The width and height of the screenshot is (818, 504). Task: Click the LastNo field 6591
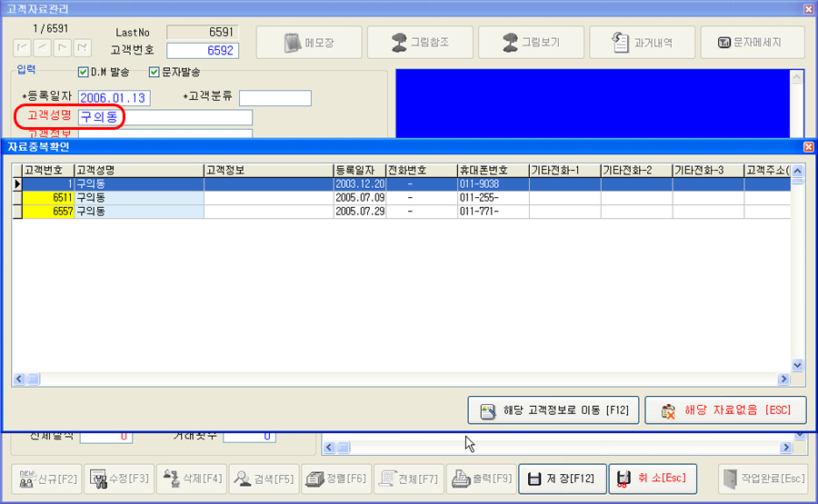click(203, 33)
